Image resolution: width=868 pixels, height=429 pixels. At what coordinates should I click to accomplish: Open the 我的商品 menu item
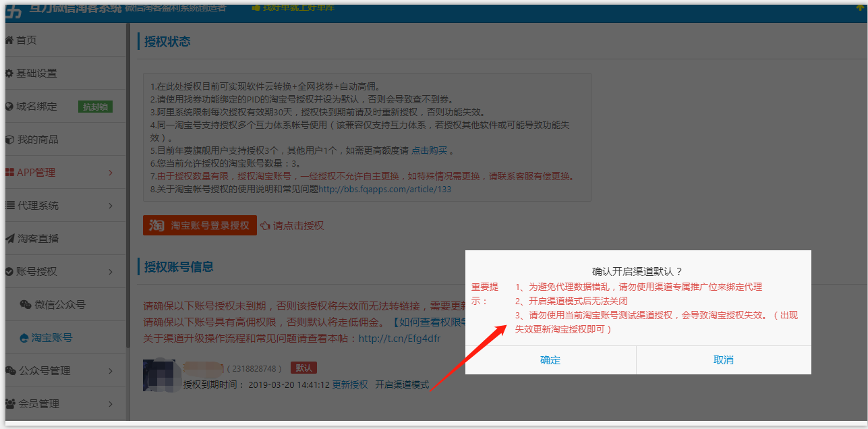pyautogui.click(x=65, y=140)
